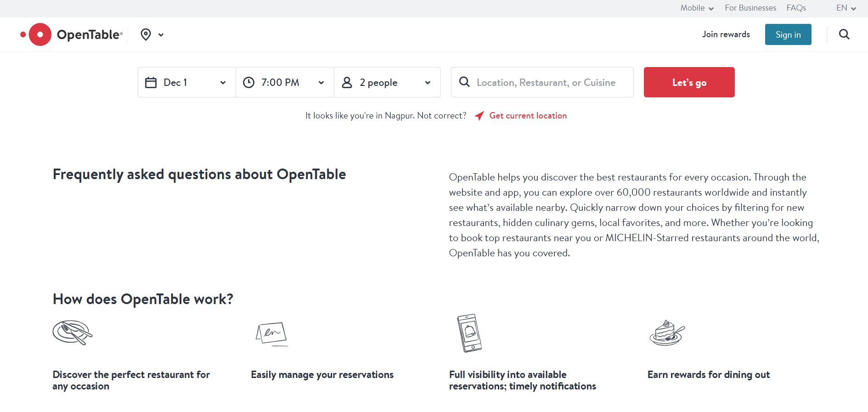Viewport: 868px width, 412px height.
Task: Click the phone notification bell illustration
Action: [x=469, y=333]
